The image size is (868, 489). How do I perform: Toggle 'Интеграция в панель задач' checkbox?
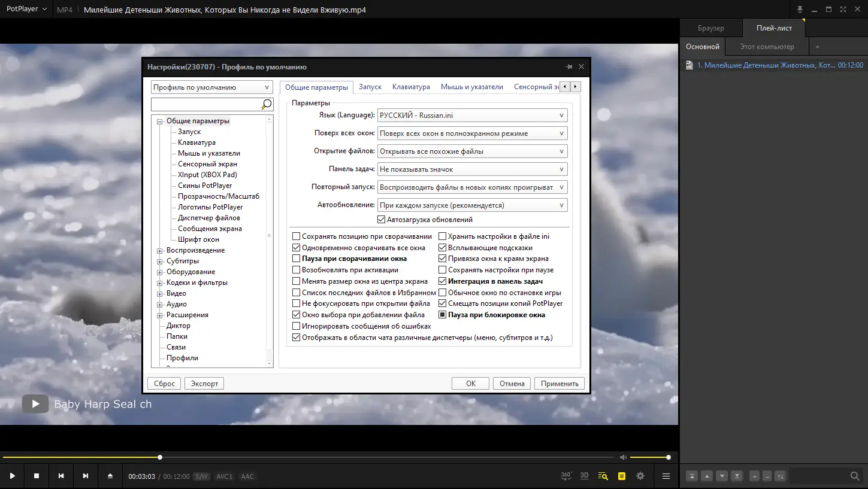point(443,281)
